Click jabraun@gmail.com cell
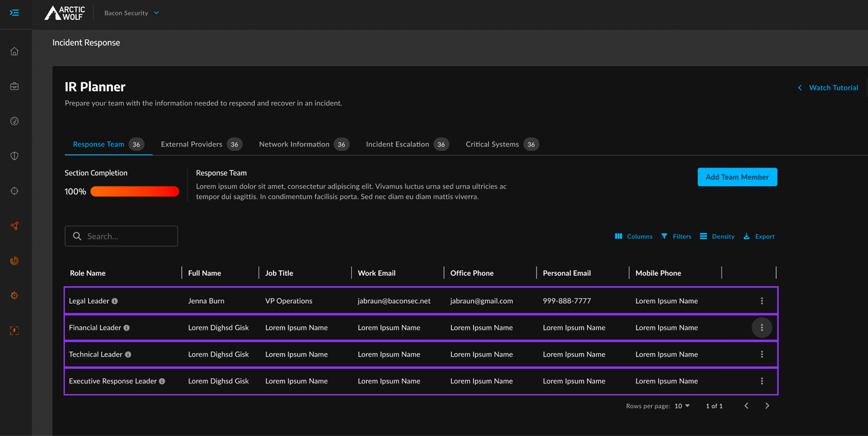Viewport: 868px width, 436px height. (482, 301)
